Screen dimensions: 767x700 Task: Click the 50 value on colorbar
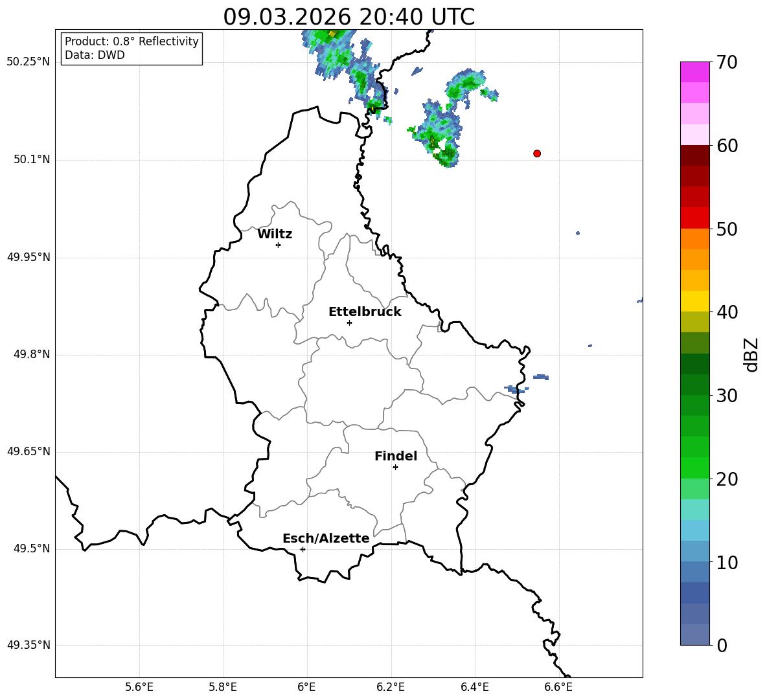pos(726,229)
